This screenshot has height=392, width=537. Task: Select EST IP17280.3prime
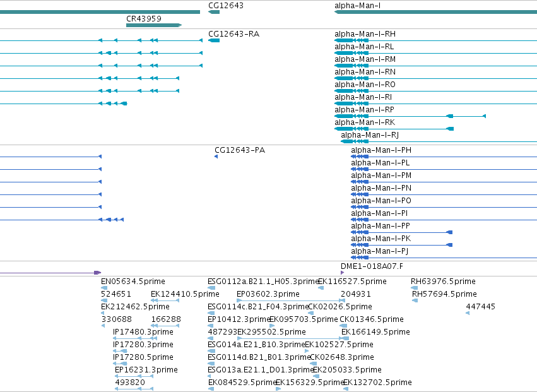tap(143, 345)
